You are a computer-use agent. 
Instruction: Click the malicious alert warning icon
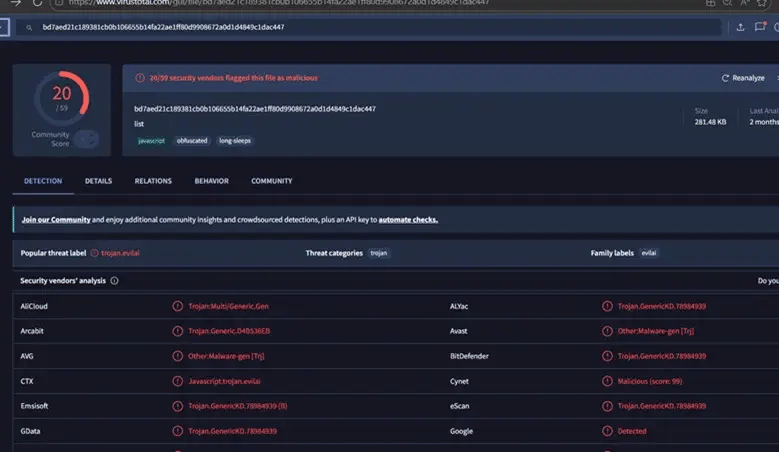coord(140,78)
